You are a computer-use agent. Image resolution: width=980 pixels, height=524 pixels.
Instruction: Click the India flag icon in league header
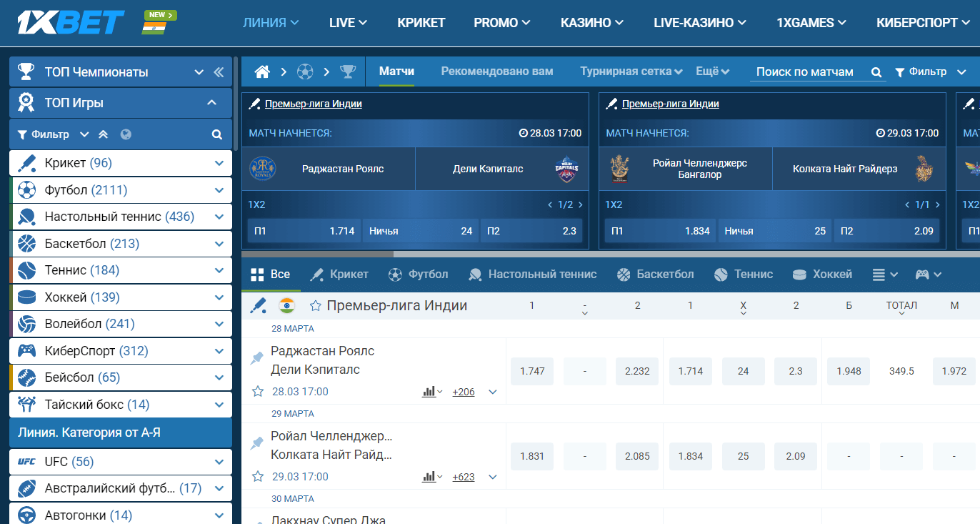286,306
